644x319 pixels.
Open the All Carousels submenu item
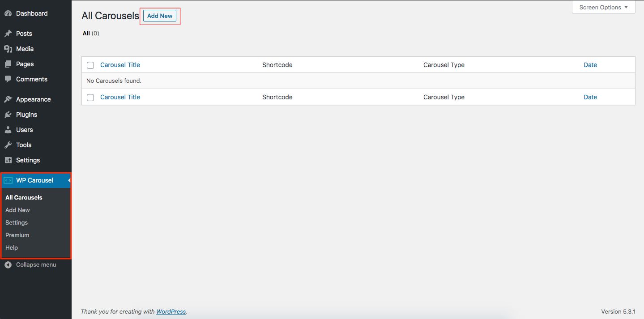pyautogui.click(x=24, y=197)
